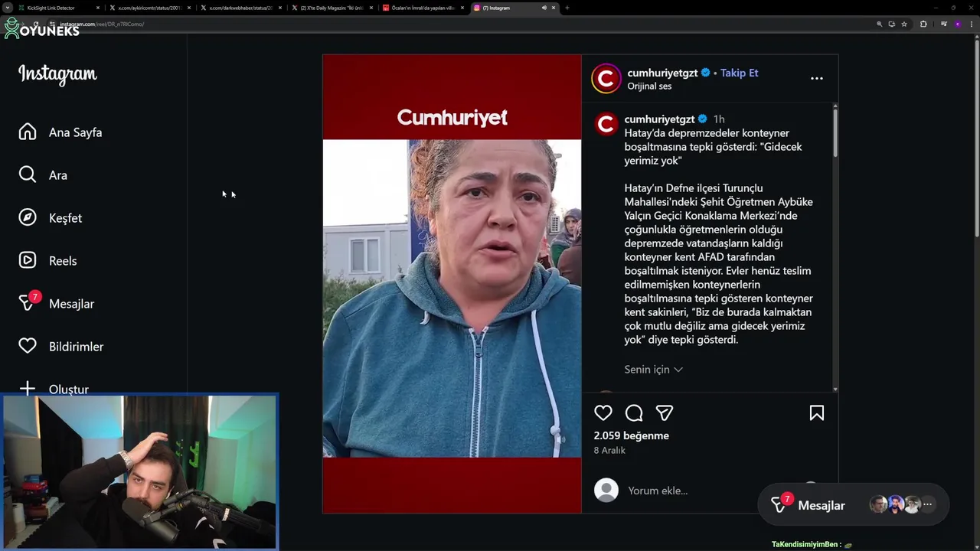980x551 pixels.
Task: Mute the Instagram tab via speaker icon
Action: [x=544, y=8]
